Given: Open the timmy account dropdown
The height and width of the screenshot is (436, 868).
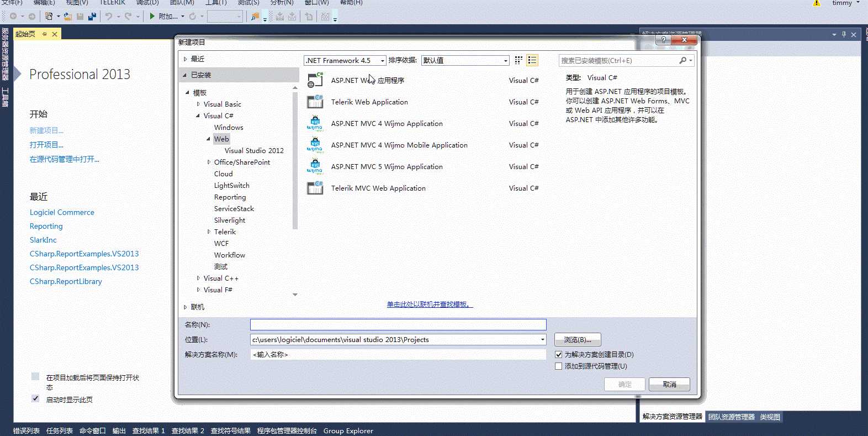Looking at the screenshot, I should (x=846, y=3).
